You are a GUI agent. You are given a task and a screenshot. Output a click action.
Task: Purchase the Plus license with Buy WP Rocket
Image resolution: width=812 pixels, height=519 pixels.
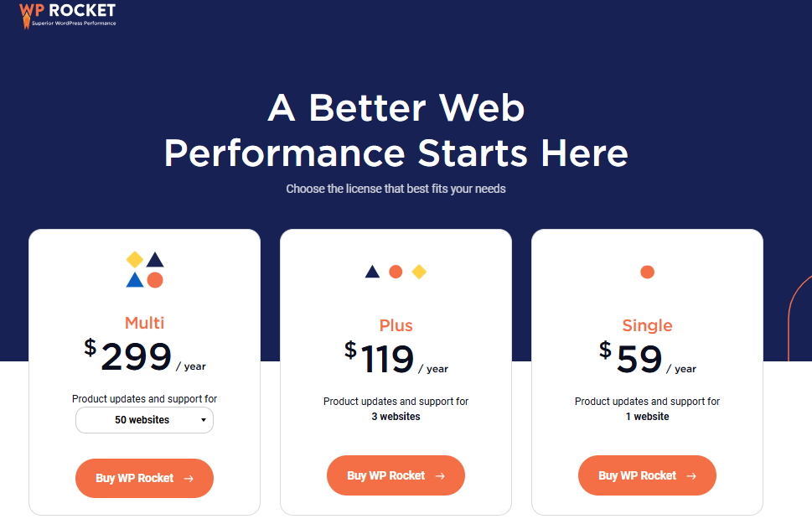point(396,475)
